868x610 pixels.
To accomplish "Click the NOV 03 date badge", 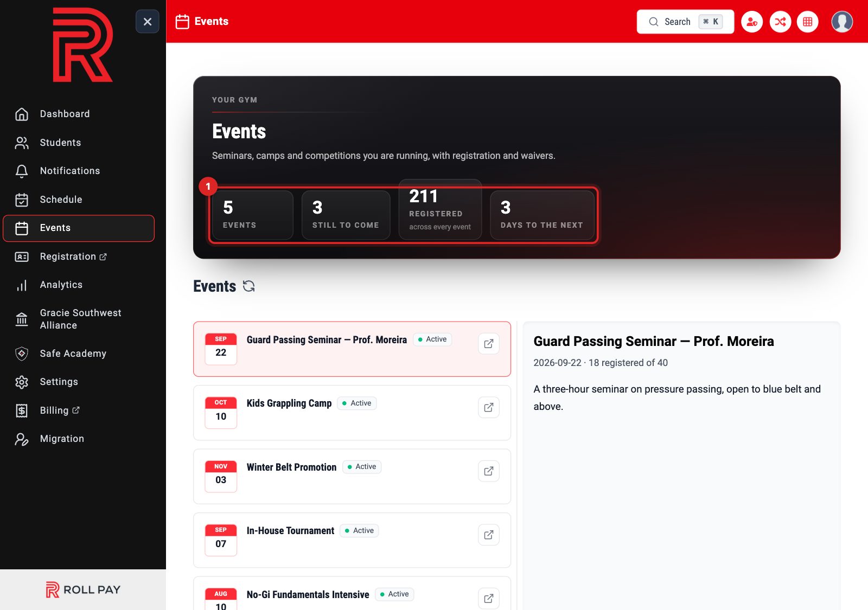I will click(x=221, y=477).
